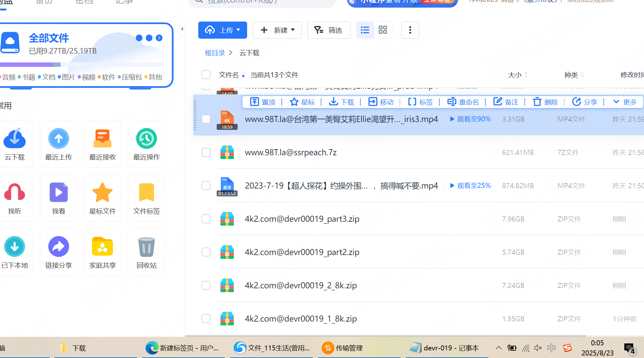Open 家庭共享 family sharing shortcut

click(102, 252)
